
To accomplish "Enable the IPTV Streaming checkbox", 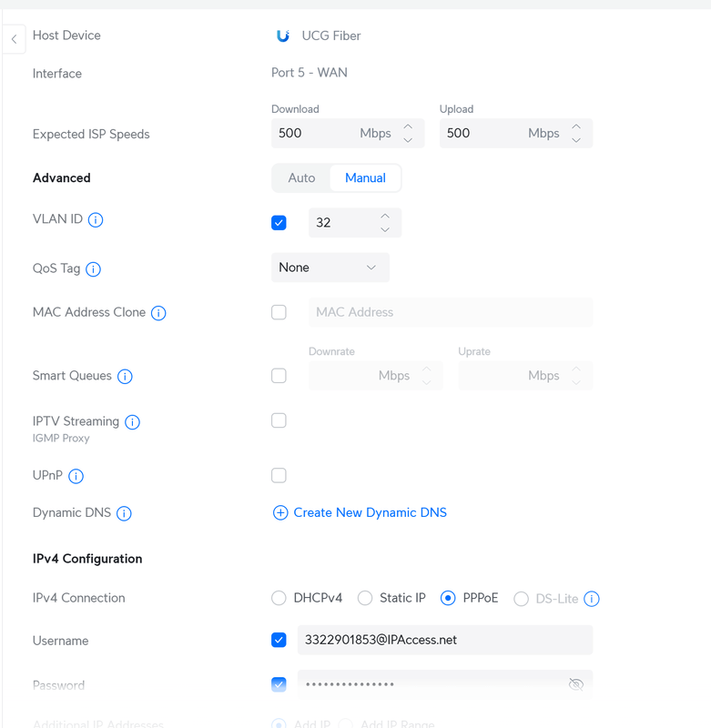I will click(279, 420).
